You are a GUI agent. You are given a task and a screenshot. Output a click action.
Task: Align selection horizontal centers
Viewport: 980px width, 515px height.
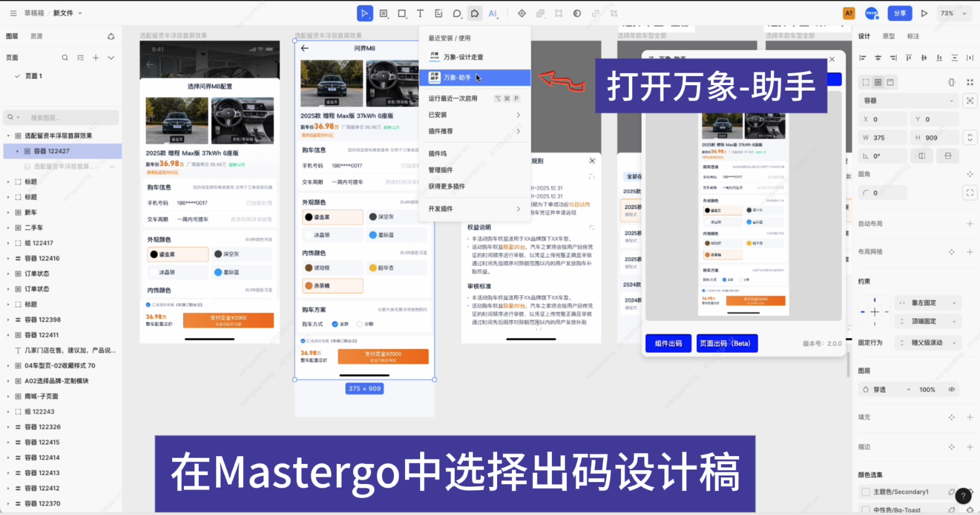(x=878, y=58)
